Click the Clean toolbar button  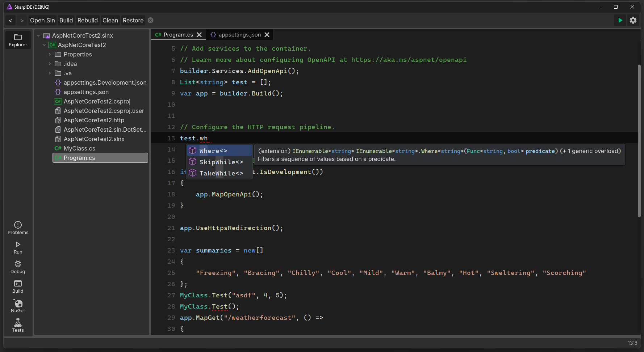(110, 21)
